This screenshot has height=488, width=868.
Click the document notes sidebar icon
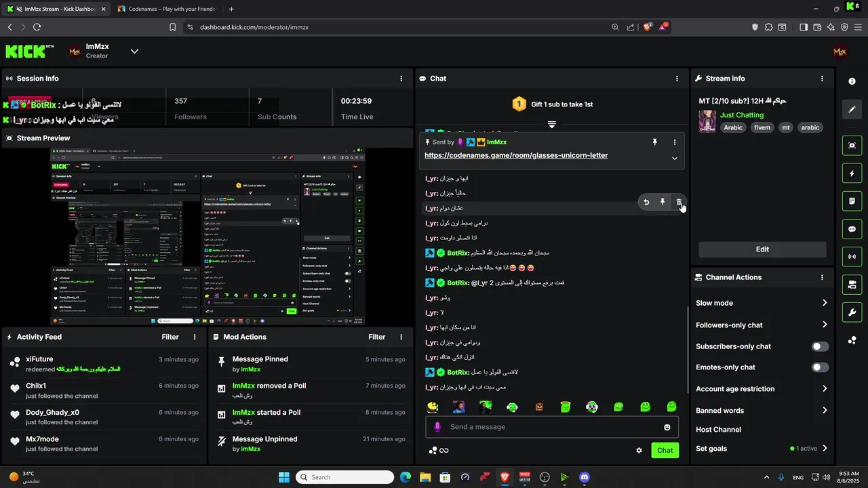852,201
